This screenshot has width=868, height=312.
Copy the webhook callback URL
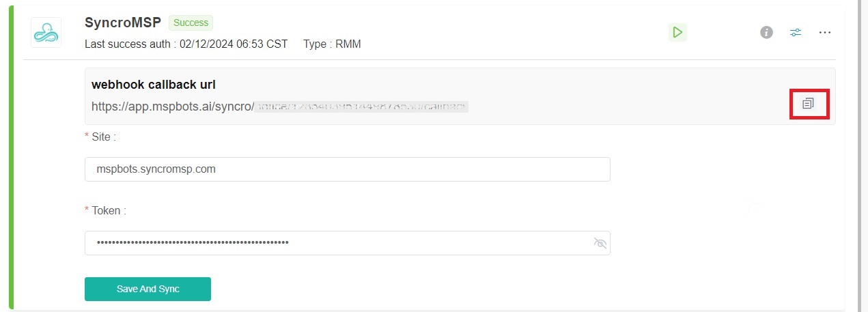809,104
